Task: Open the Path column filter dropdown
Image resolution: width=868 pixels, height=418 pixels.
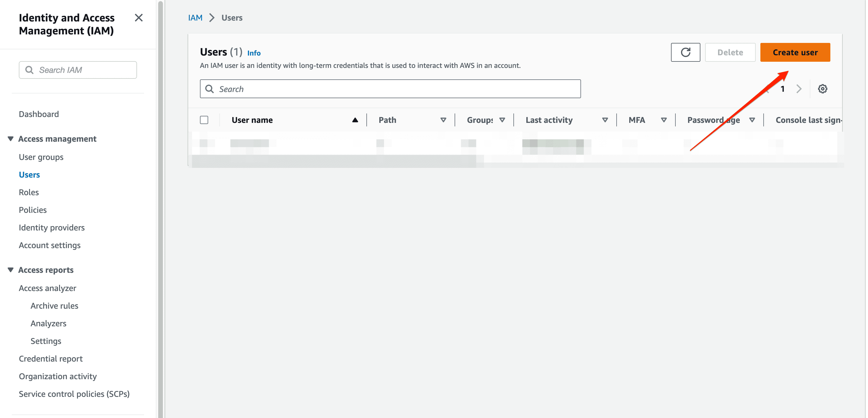Action: tap(443, 120)
